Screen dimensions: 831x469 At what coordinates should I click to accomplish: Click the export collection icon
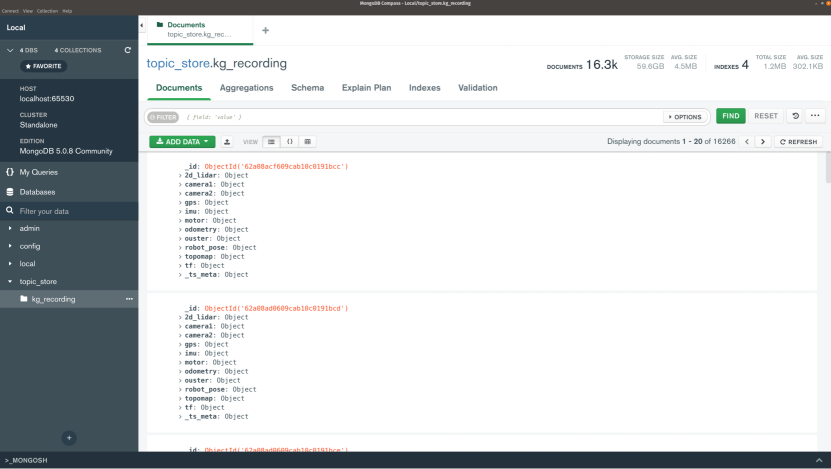(x=227, y=142)
